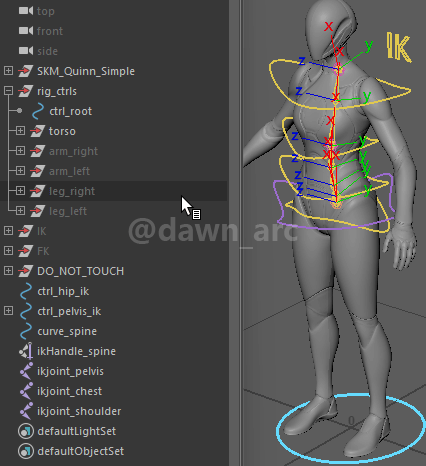The width and height of the screenshot is (426, 466).
Task: Select the rig_ctrls label
Action: pyautogui.click(x=57, y=91)
